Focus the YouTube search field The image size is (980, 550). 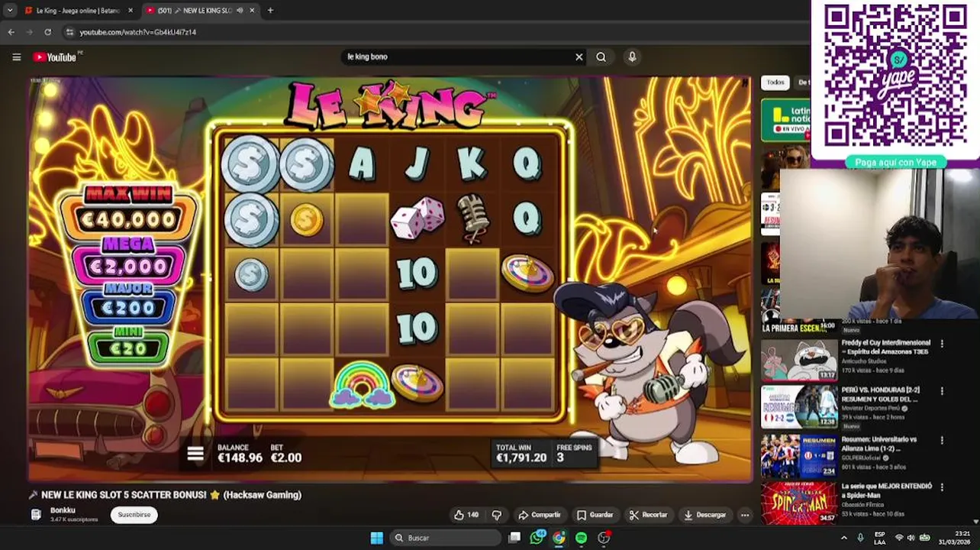(x=458, y=57)
